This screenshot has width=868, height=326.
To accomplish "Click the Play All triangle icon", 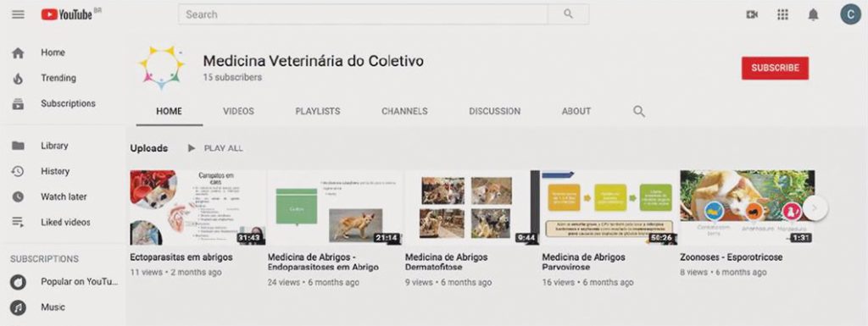I will coord(192,148).
